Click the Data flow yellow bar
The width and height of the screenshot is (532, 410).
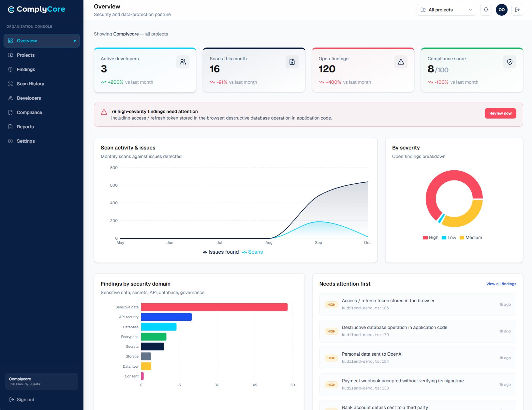146,366
